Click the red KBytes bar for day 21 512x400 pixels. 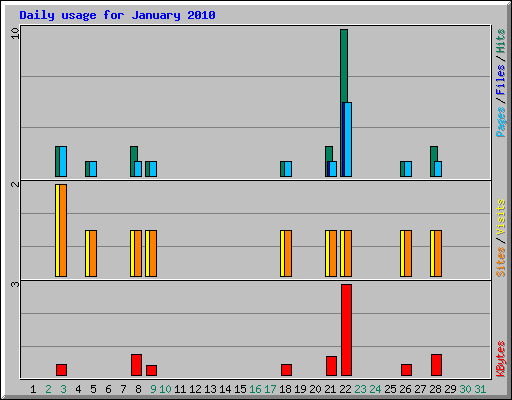tap(331, 366)
